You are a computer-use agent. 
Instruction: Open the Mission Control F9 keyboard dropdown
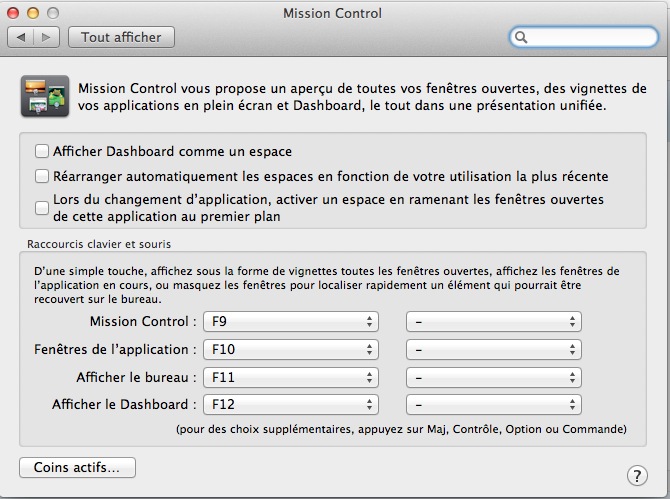pyautogui.click(x=291, y=321)
